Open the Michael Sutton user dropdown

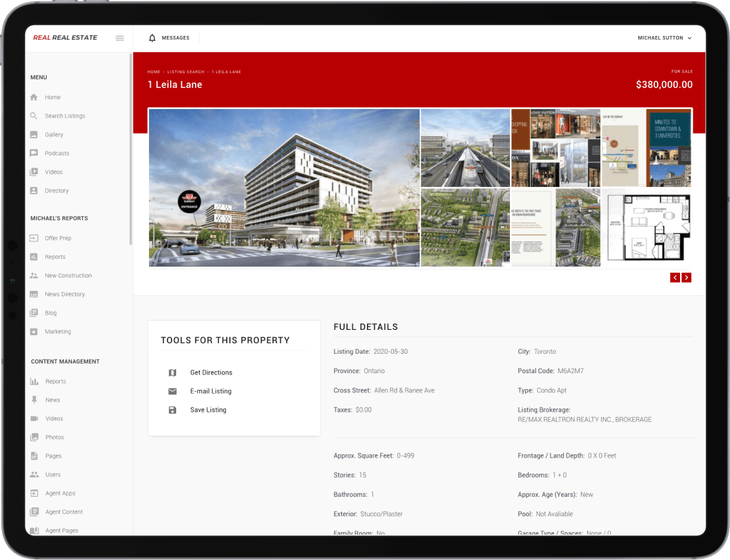[x=664, y=38]
